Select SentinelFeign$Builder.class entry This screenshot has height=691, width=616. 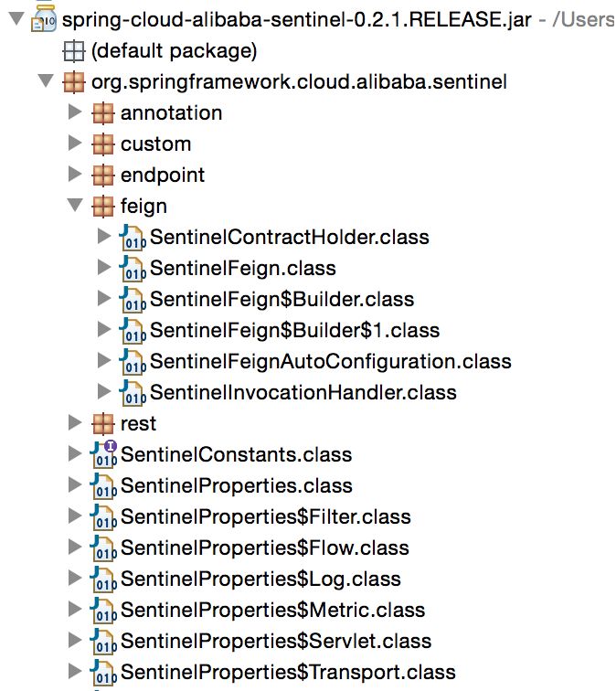coord(281,300)
